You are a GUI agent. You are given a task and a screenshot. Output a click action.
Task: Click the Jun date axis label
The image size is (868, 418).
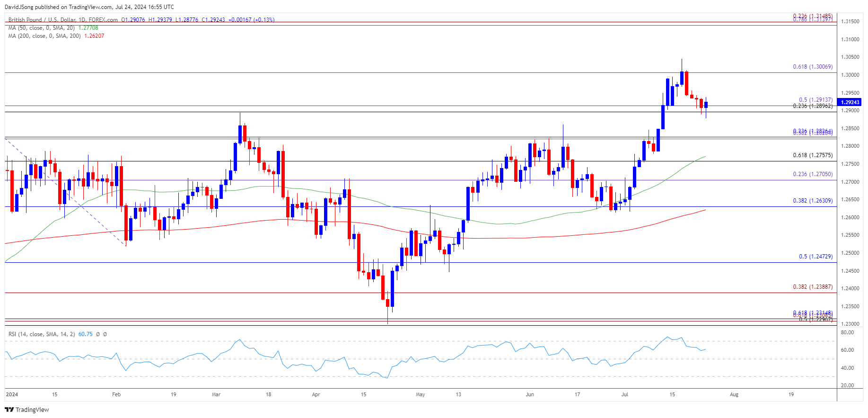point(530,394)
